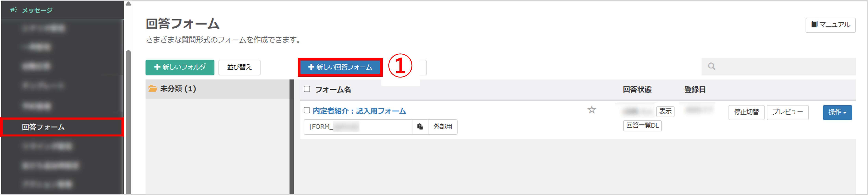Viewport: 868px width, 195px height.
Task: Open the 内定者紹介：記入用フォーム link
Action: coord(359,111)
